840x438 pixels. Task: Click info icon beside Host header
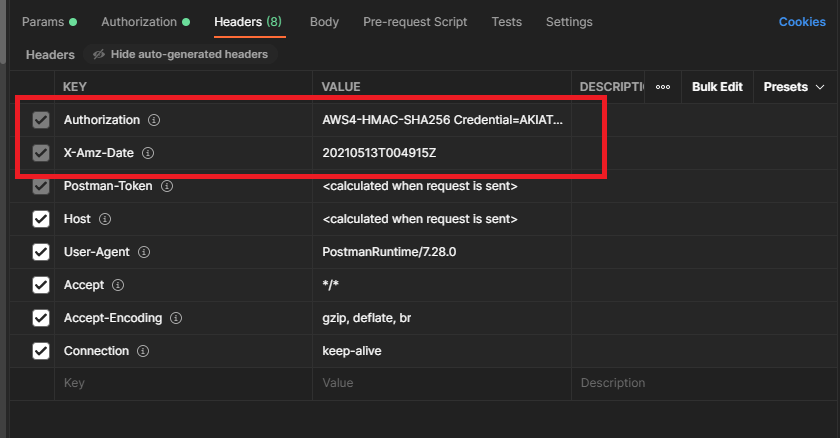(x=105, y=219)
